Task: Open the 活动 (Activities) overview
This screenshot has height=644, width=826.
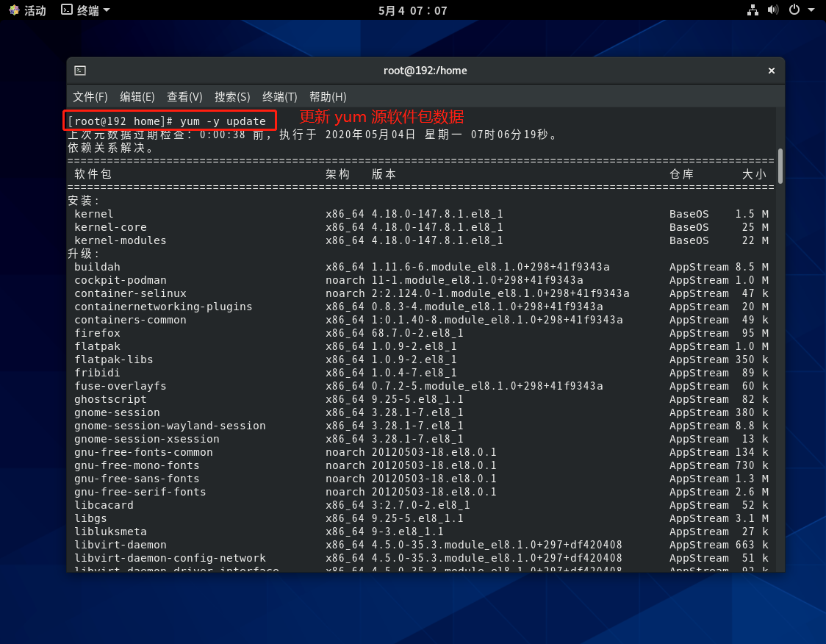Action: [x=27, y=10]
